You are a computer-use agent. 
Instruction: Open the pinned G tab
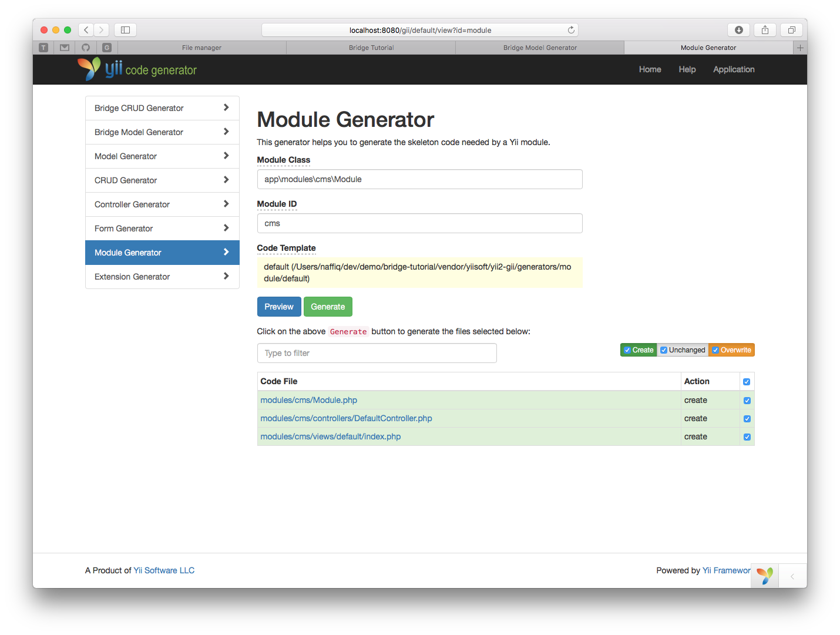(107, 48)
